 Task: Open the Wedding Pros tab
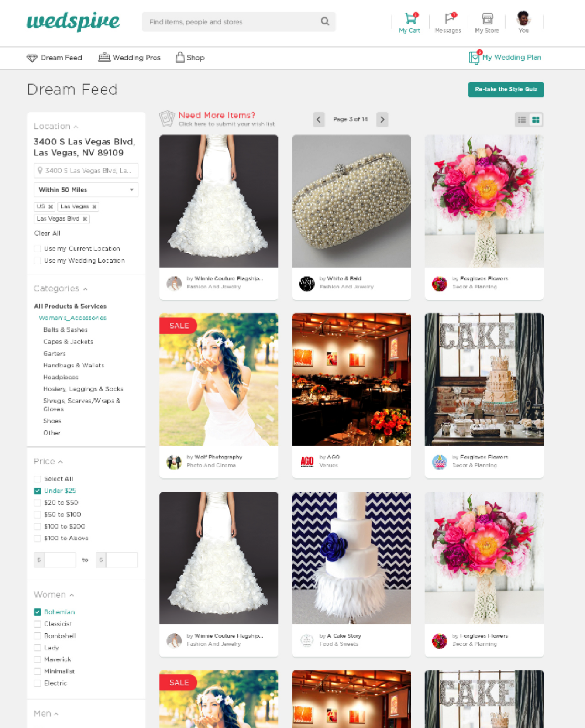click(x=130, y=58)
